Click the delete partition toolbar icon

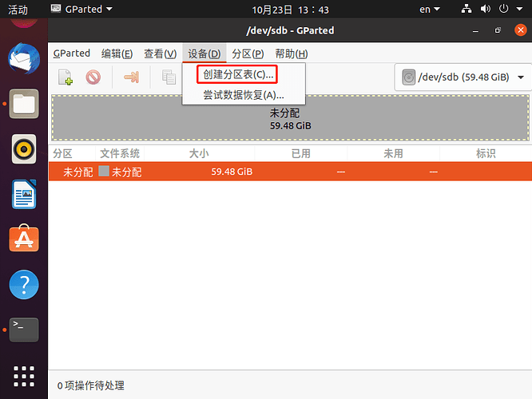[x=93, y=77]
